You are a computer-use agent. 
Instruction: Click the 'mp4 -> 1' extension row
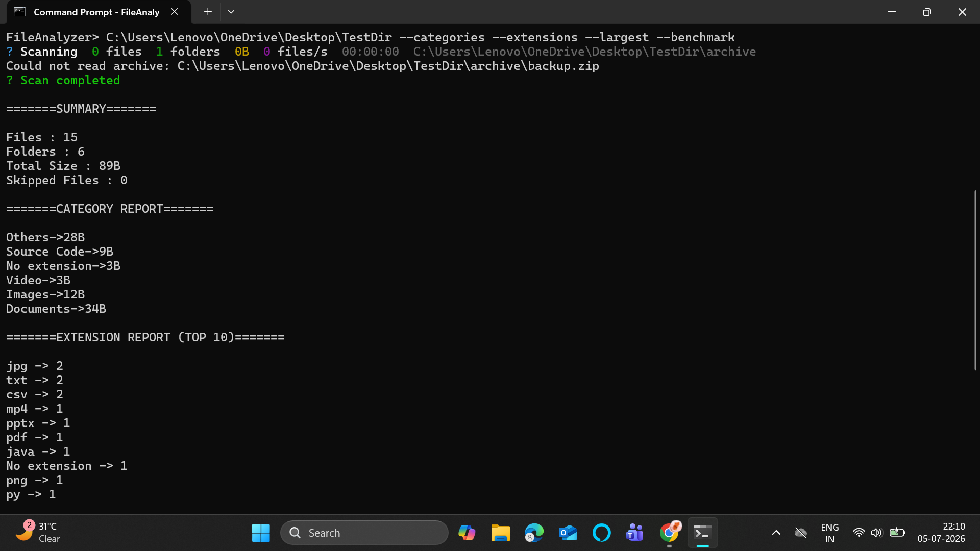pos(35,409)
